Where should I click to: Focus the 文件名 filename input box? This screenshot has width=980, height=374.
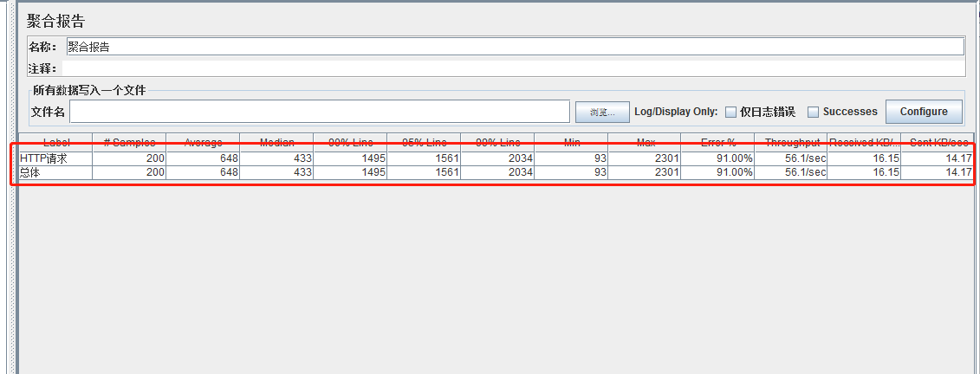[320, 112]
